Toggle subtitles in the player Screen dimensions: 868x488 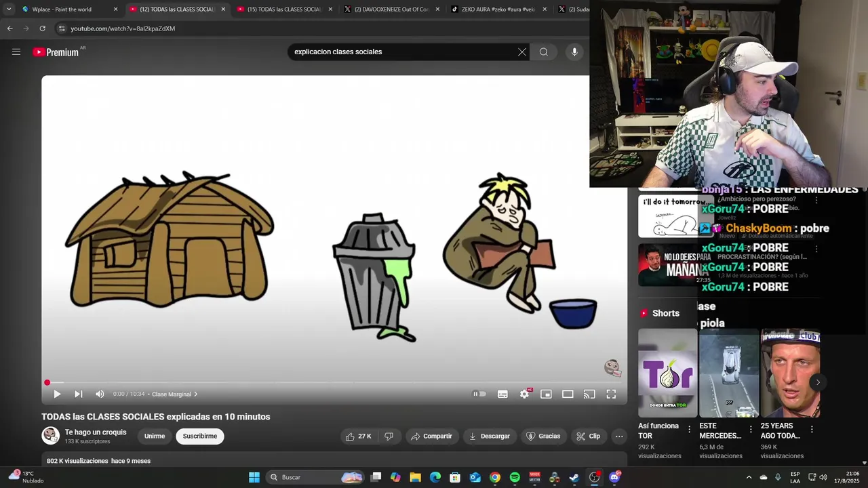tap(502, 394)
